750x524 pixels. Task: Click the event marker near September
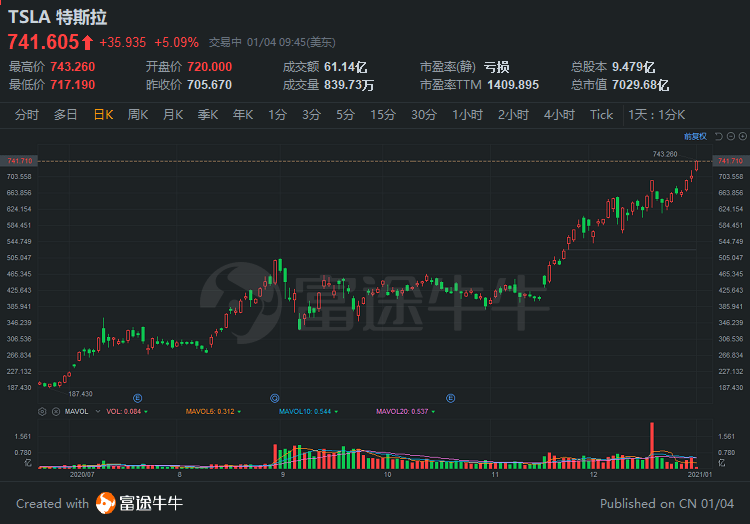275,398
